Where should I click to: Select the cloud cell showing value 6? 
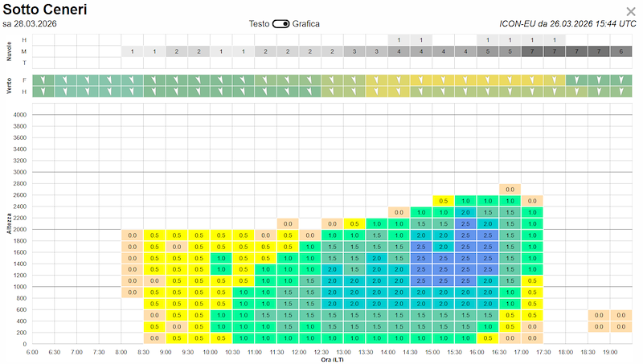(620, 51)
